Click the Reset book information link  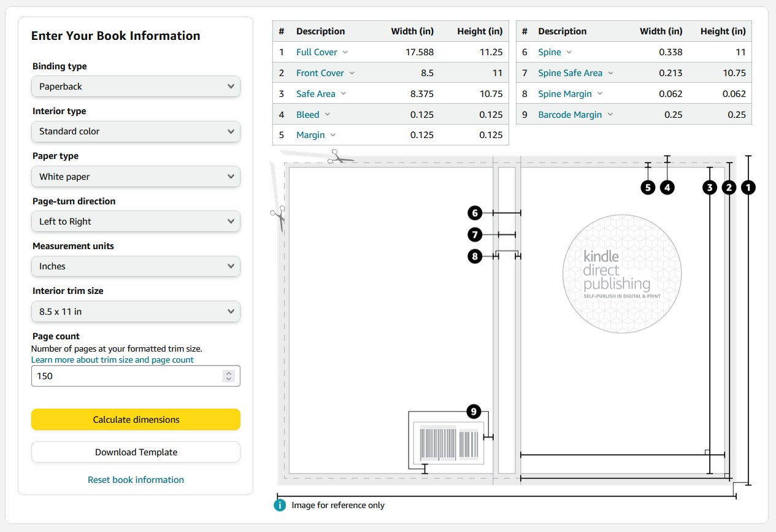[x=136, y=480]
